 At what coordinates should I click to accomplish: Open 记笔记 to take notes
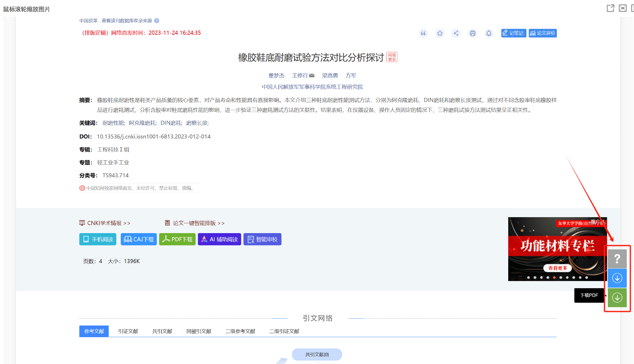coord(513,33)
